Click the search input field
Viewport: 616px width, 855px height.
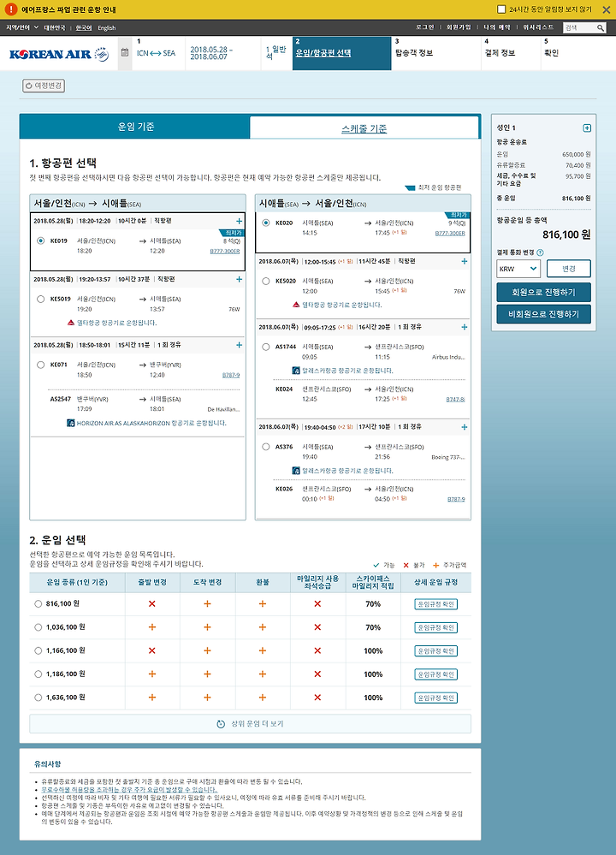tap(579, 27)
